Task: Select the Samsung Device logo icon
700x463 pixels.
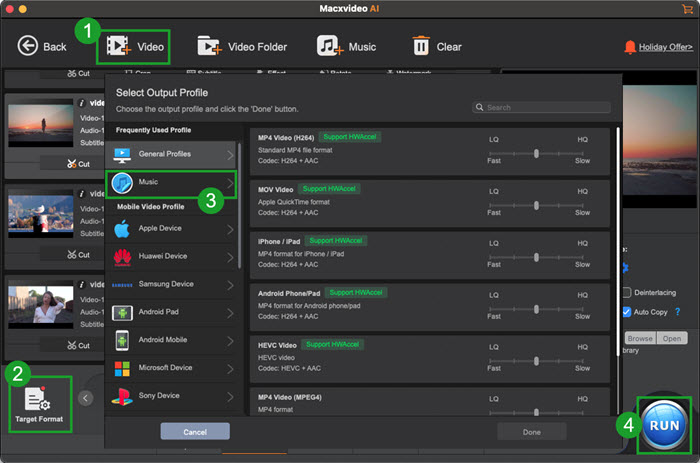Action: click(x=122, y=285)
